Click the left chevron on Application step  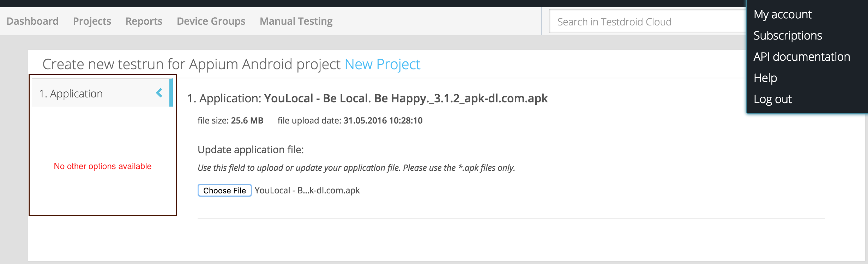[x=159, y=93]
